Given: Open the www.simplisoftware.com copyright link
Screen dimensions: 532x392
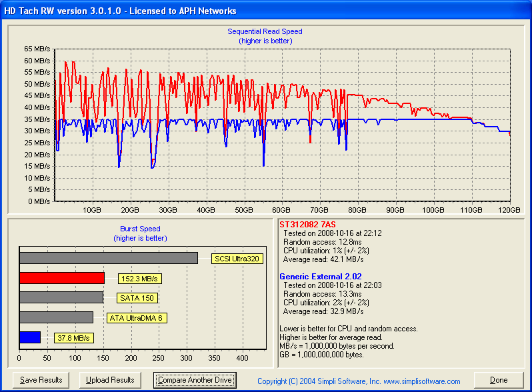Looking at the screenshot, I should pos(359,381).
